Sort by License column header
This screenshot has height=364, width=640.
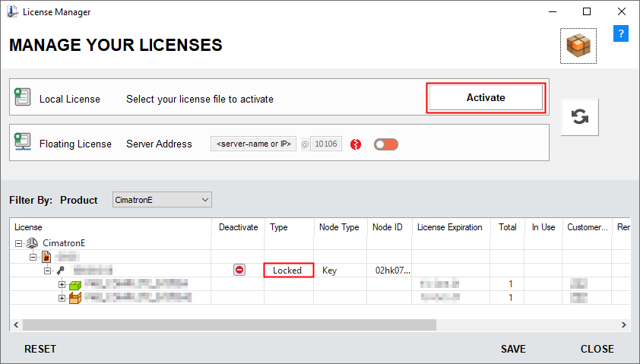110,227
